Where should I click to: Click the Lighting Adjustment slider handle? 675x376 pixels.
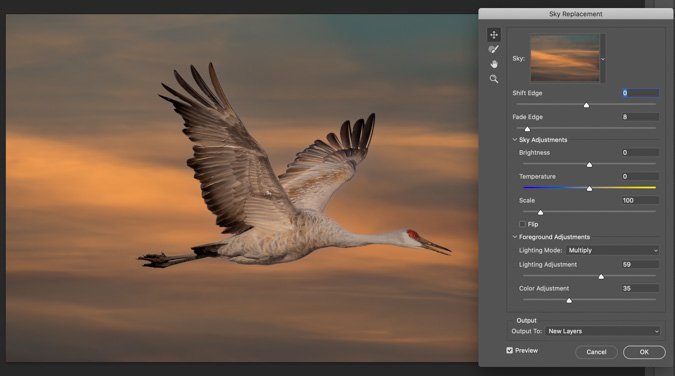pyautogui.click(x=601, y=277)
